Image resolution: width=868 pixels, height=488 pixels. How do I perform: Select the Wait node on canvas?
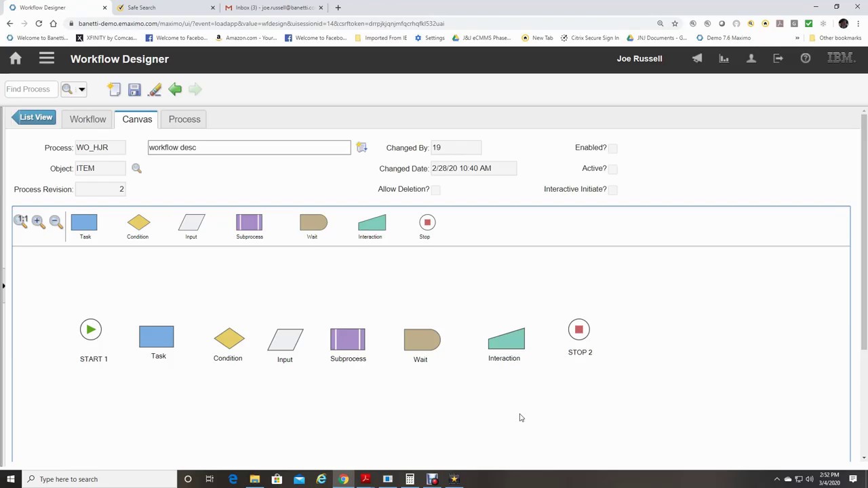tap(422, 340)
